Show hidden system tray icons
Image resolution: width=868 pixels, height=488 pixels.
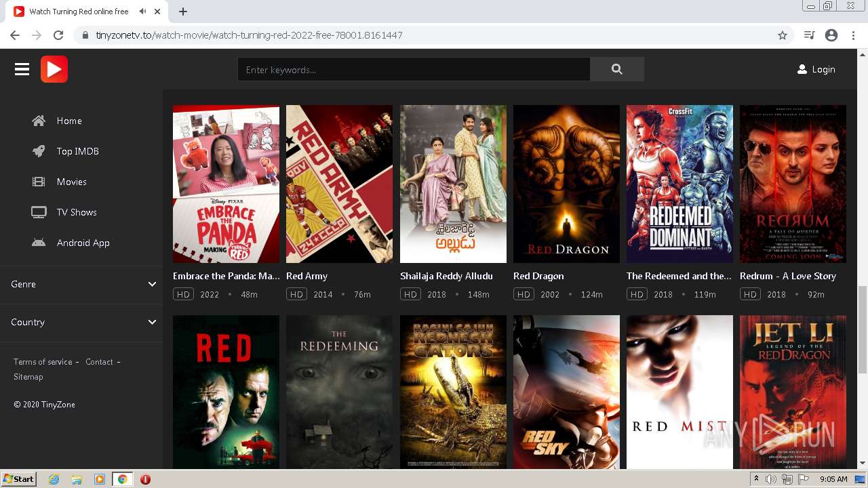point(756,479)
